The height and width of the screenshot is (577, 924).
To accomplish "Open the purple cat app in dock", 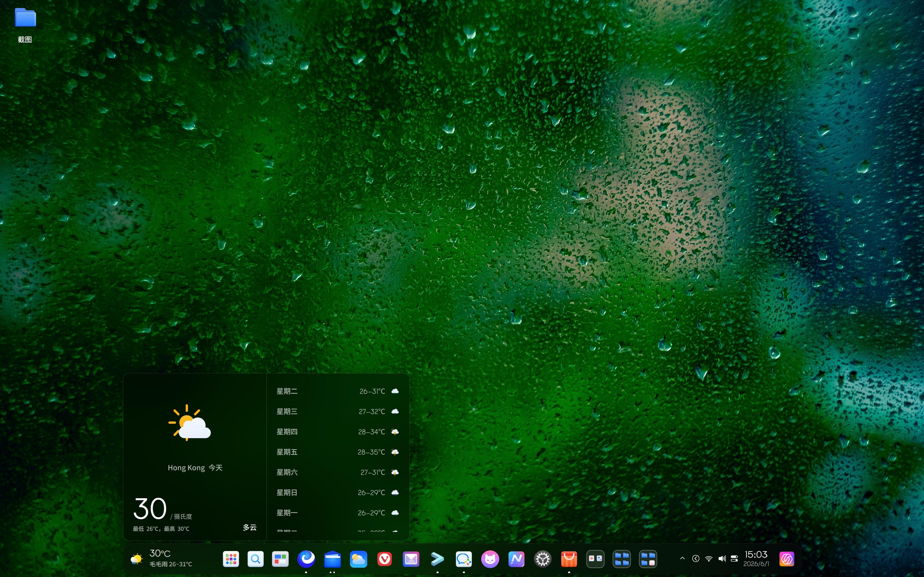I will pyautogui.click(x=490, y=559).
